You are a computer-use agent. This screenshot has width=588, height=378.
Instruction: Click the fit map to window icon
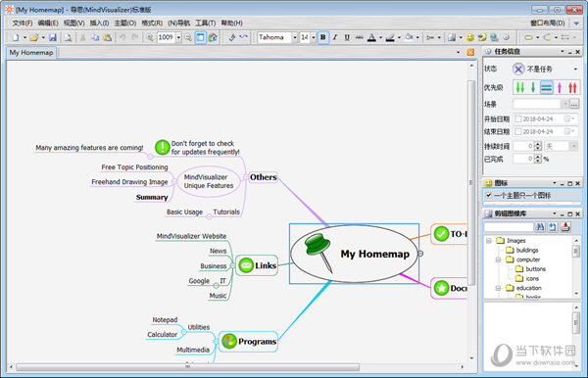pos(201,37)
